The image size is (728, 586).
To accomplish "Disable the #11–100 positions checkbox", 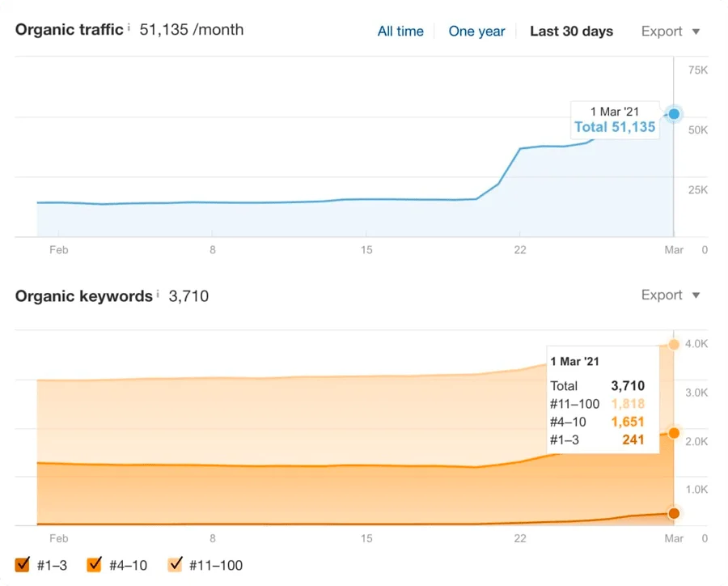I will [175, 565].
